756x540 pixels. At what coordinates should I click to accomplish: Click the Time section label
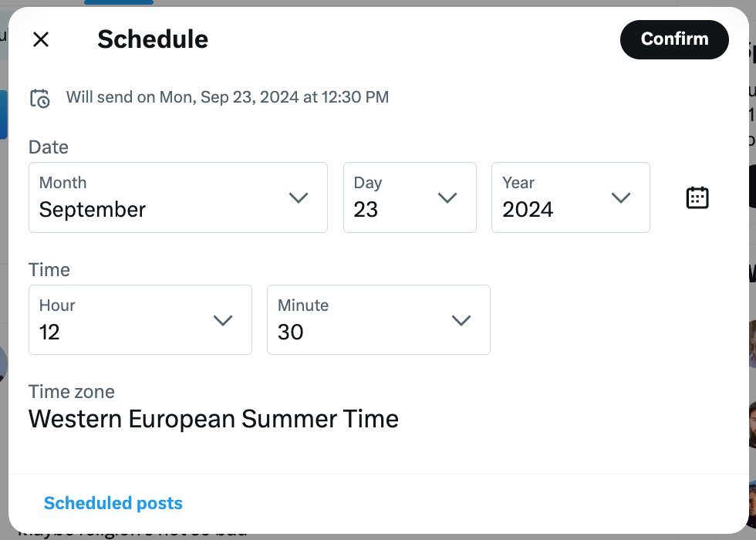[49, 269]
